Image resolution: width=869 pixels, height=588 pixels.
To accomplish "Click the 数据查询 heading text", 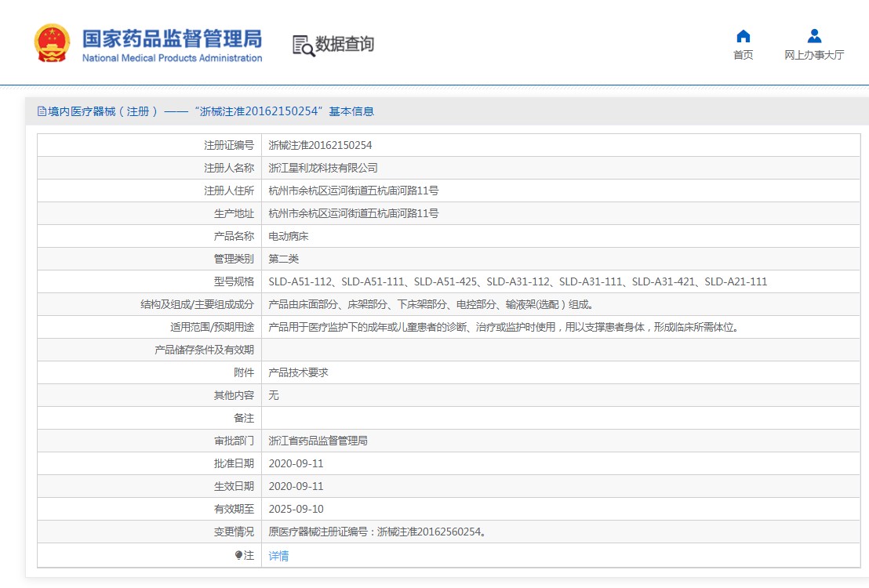I will click(x=345, y=44).
